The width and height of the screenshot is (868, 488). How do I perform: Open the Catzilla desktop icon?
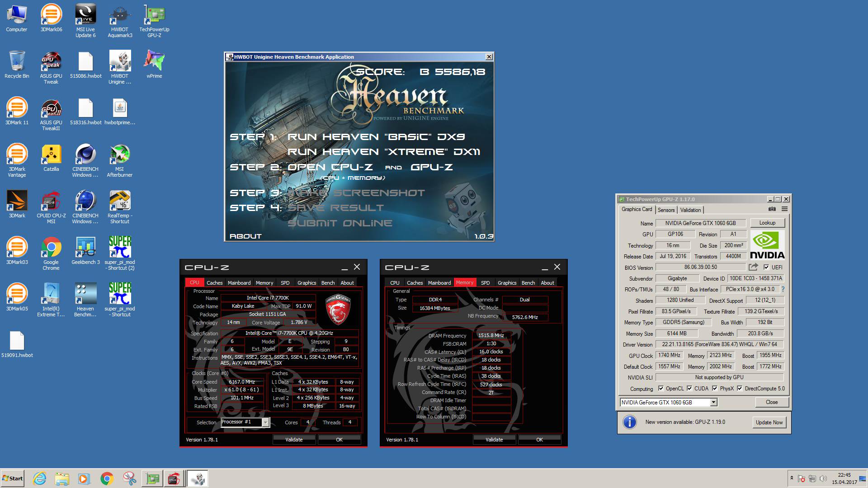click(51, 158)
